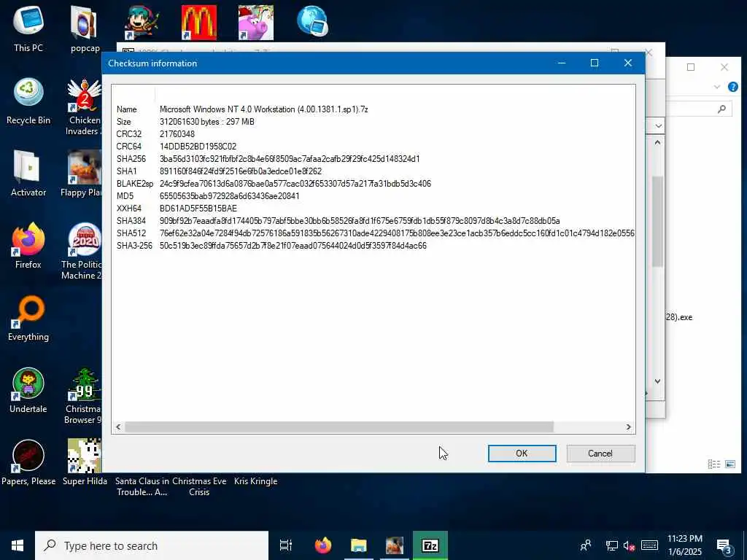Select SHA384 hash value

(360, 220)
